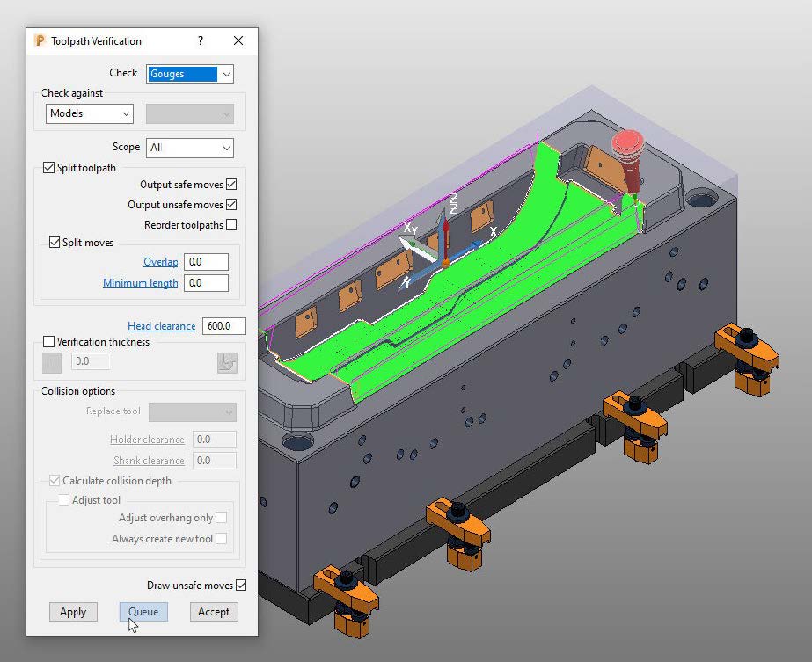Image resolution: width=812 pixels, height=662 pixels.
Task: Toggle Output safe moves checkbox
Action: [231, 185]
